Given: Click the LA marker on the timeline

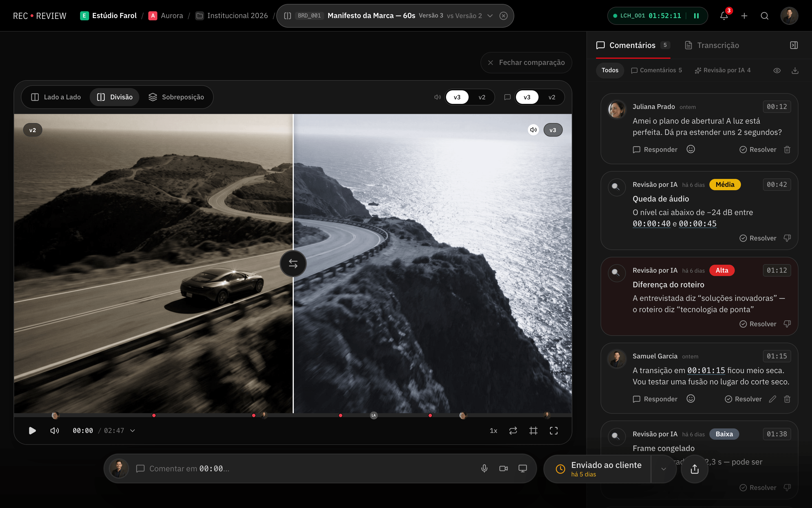Looking at the screenshot, I should pyautogui.click(x=374, y=416).
